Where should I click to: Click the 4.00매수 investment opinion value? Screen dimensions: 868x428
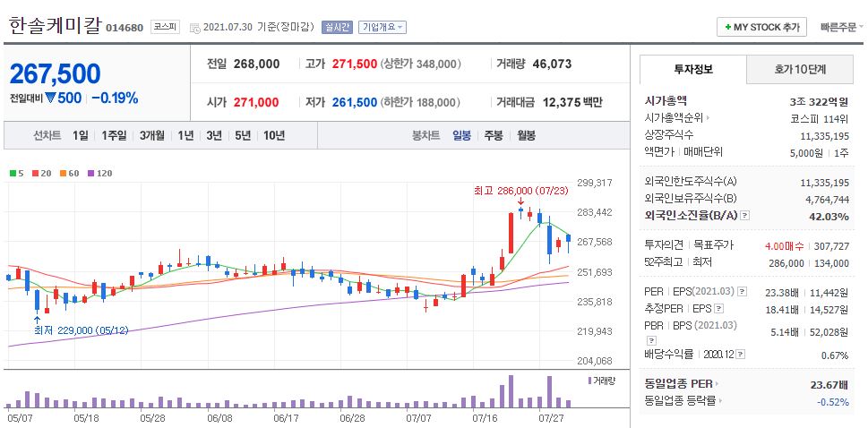pos(785,246)
